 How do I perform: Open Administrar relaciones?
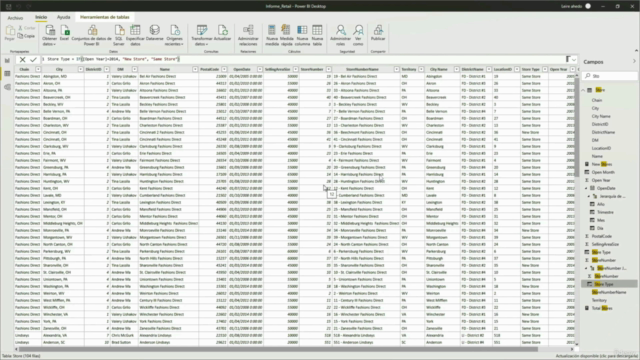248,35
